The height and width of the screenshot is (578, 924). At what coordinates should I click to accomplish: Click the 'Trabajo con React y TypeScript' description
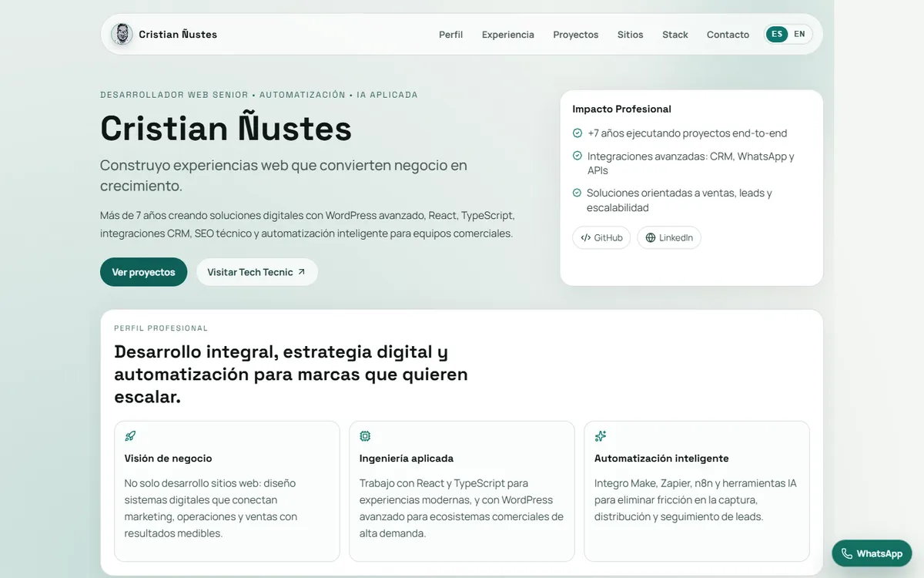[x=461, y=509]
